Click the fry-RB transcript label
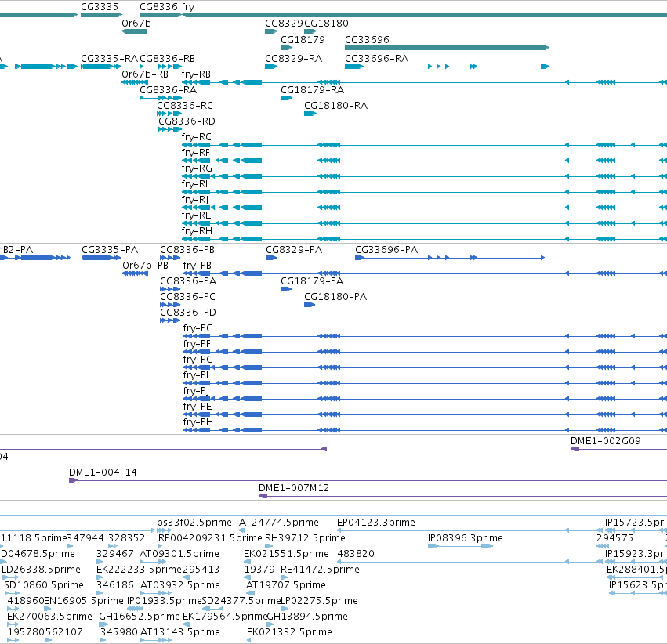 pos(196,74)
